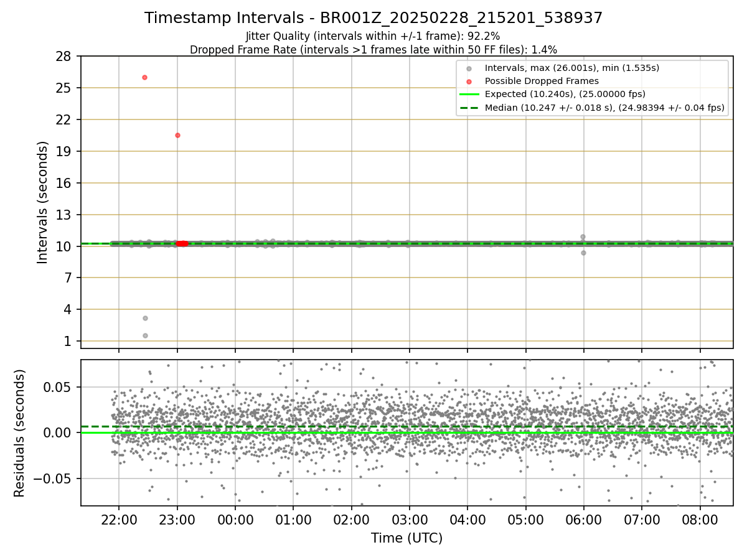This screenshot has width=747, height=560.
Task: Click legend entry 'Intervals, max (26.001s), min (1.535s)'
Action: (572, 68)
